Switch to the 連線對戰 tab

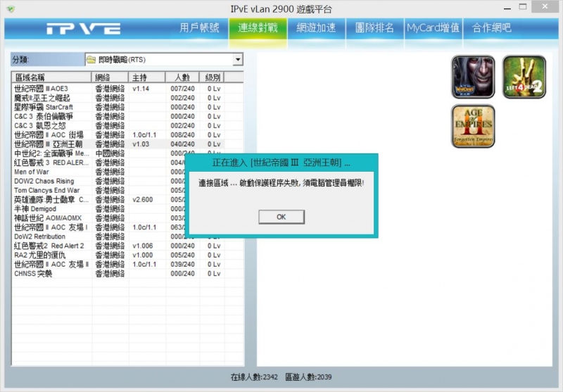258,27
